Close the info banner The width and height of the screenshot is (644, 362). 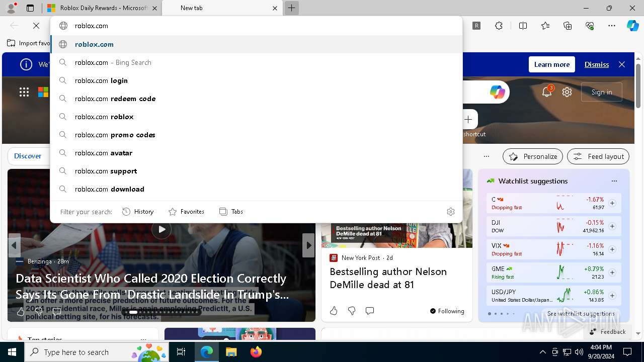[x=622, y=64]
